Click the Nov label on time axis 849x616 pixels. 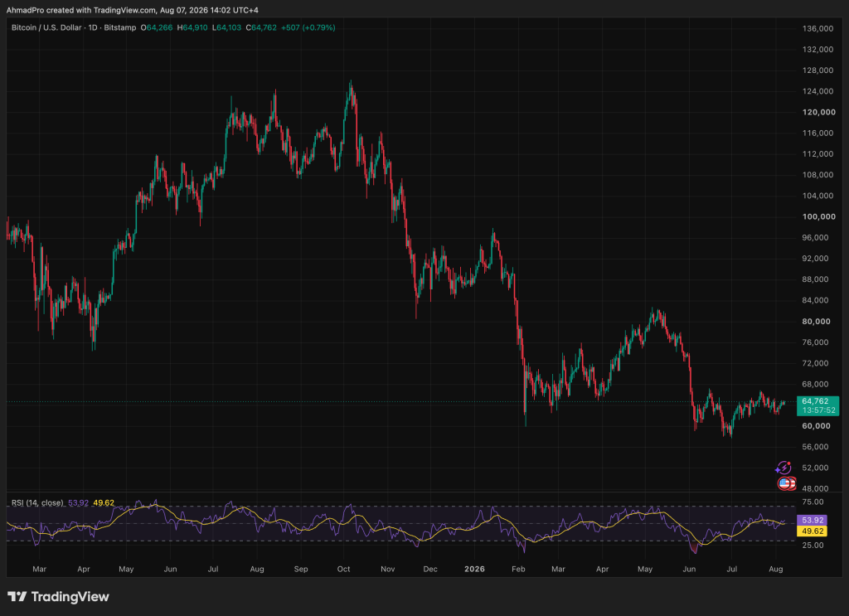click(x=388, y=569)
